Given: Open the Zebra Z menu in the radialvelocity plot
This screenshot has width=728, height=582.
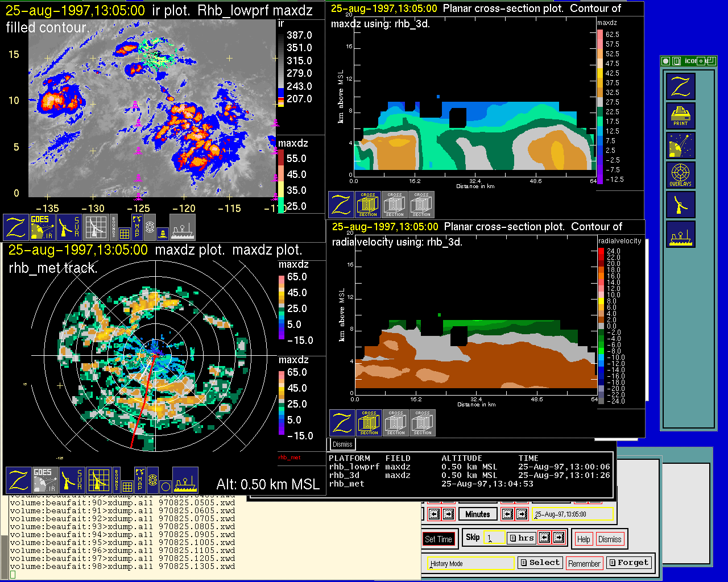Looking at the screenshot, I should (342, 423).
